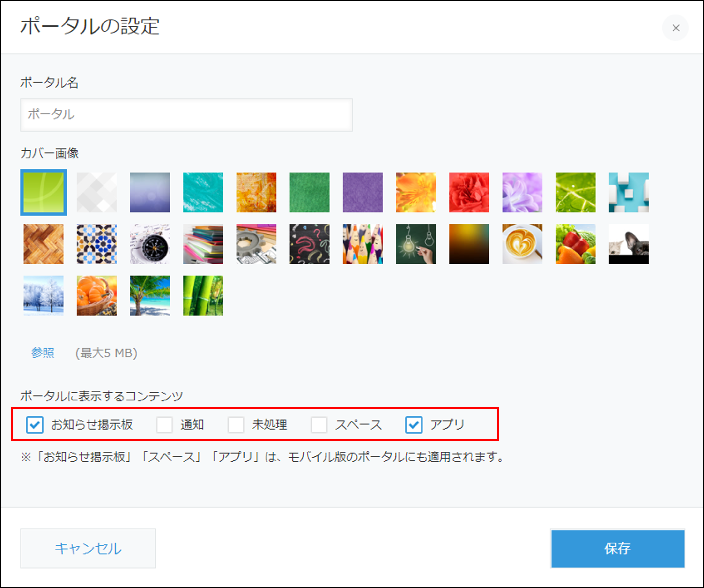This screenshot has width=704, height=588.
Task: Choose the red carnation flower cover image
Action: 469,192
